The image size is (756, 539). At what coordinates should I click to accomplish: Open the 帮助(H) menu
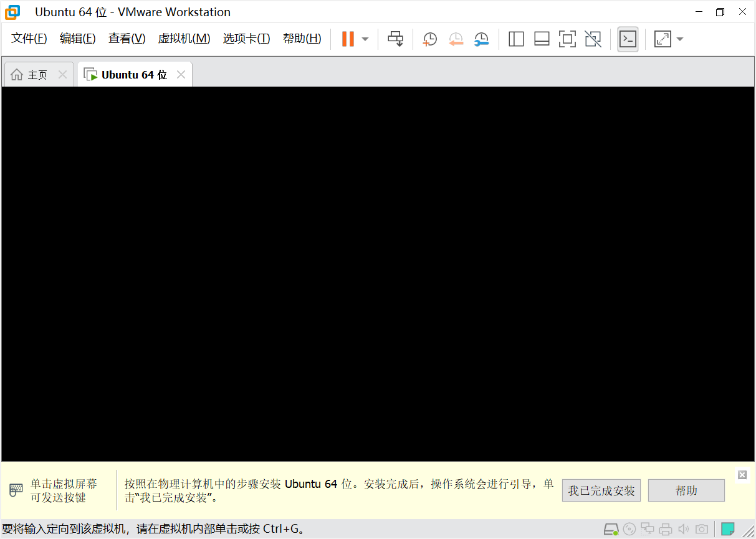click(302, 39)
